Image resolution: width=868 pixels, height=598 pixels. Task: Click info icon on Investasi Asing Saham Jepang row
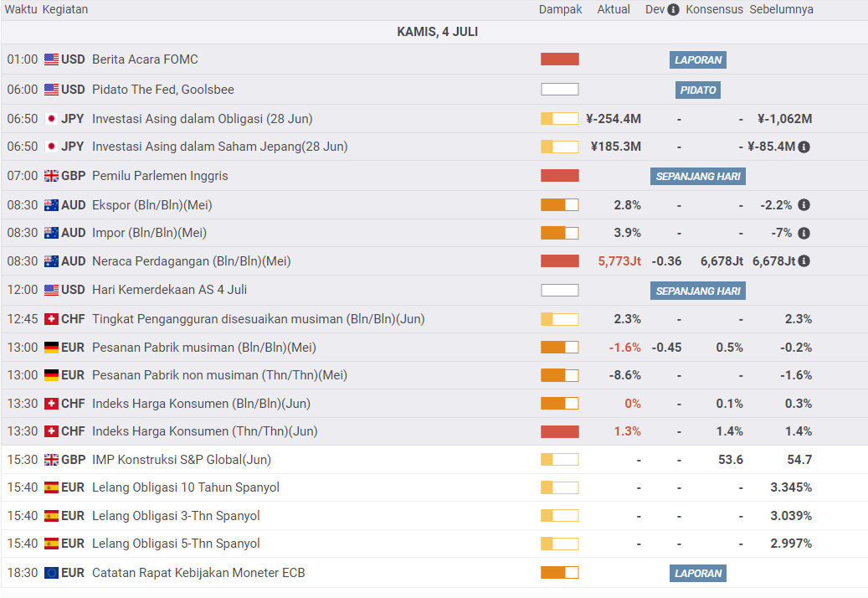[x=804, y=147]
